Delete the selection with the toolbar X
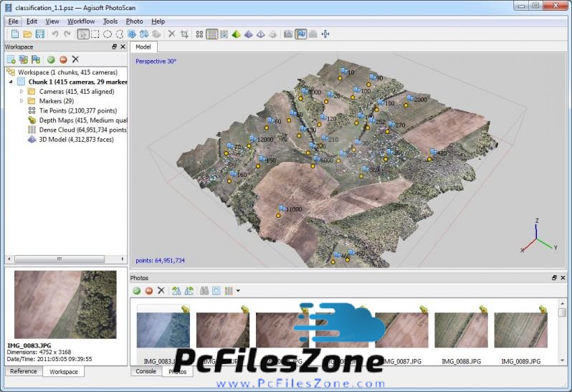 coord(171,34)
